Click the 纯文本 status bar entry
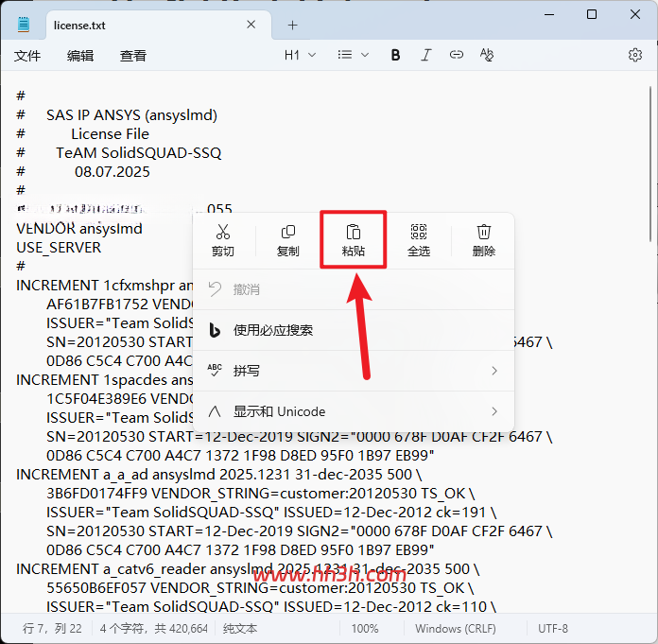 240,629
